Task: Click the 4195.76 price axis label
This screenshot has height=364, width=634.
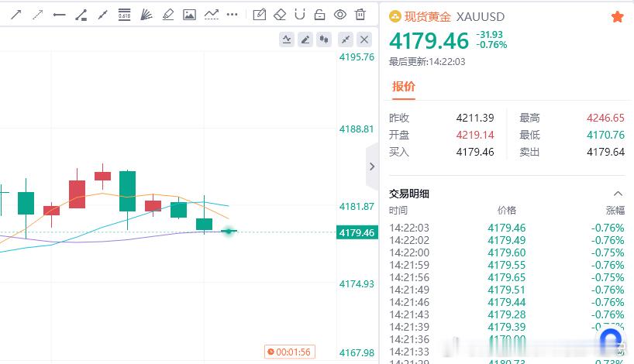Action: coord(357,57)
